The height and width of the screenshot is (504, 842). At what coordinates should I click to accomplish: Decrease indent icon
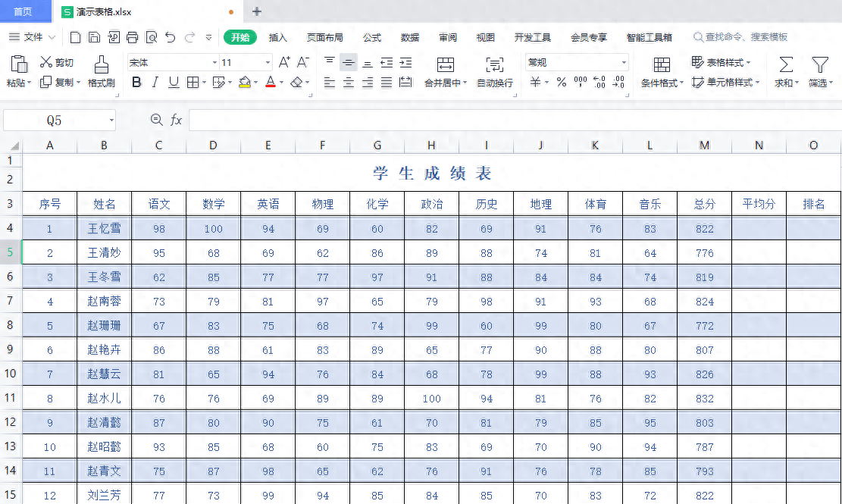click(x=387, y=62)
